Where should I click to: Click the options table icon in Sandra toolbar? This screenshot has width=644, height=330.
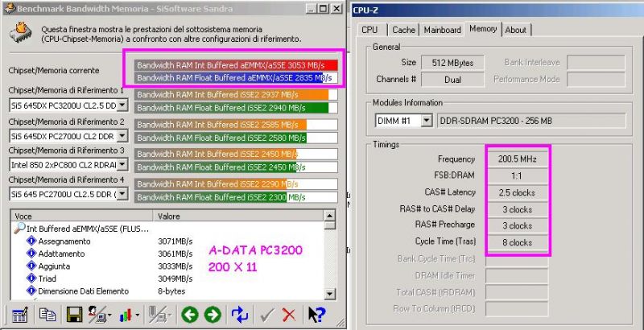click(19, 315)
